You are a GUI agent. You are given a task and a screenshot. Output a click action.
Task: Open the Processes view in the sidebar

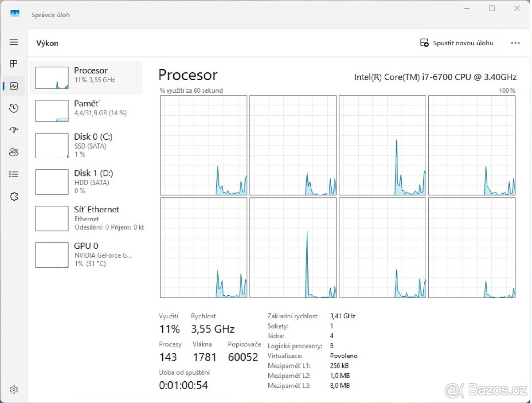click(x=14, y=63)
